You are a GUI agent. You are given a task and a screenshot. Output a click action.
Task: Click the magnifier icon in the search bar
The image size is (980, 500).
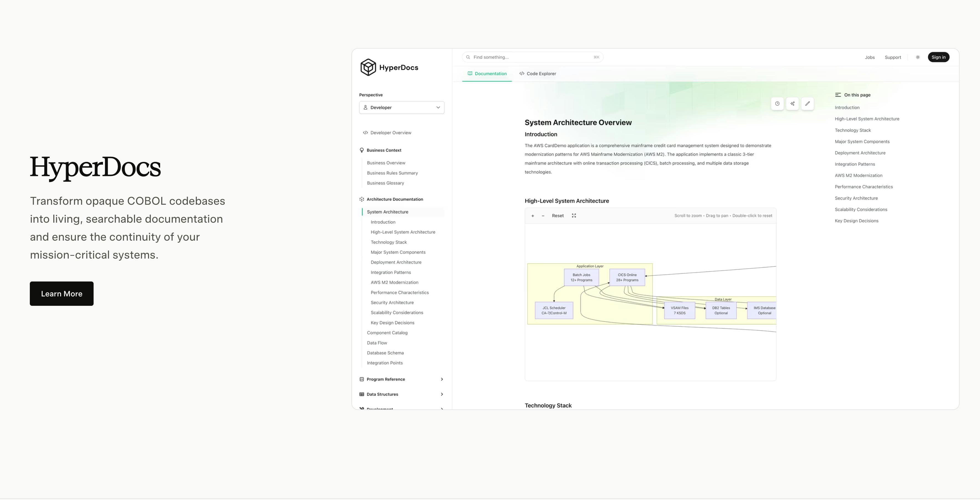tap(468, 57)
